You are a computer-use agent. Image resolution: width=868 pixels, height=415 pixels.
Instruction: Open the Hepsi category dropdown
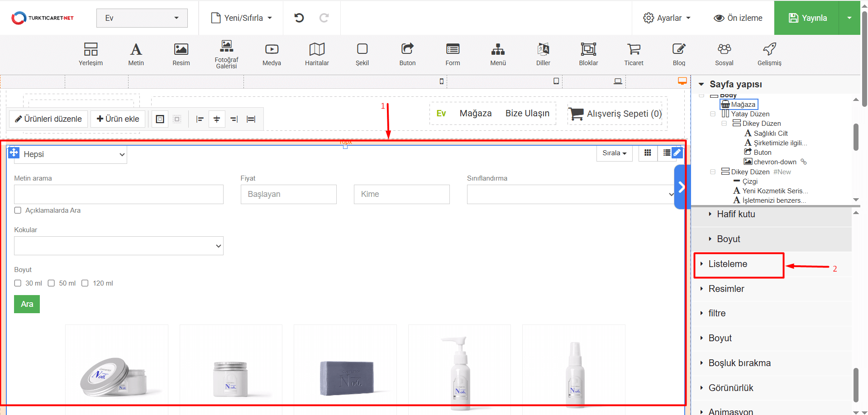coord(71,154)
